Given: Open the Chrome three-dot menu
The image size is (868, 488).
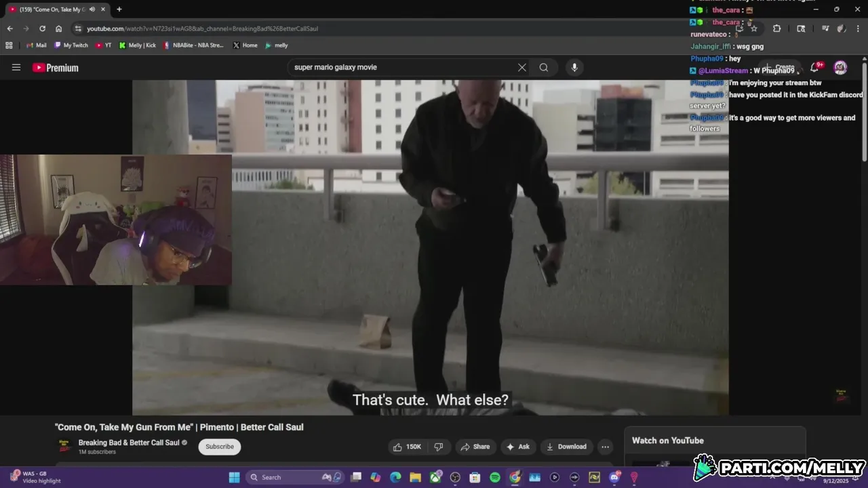Looking at the screenshot, I should [x=857, y=28].
